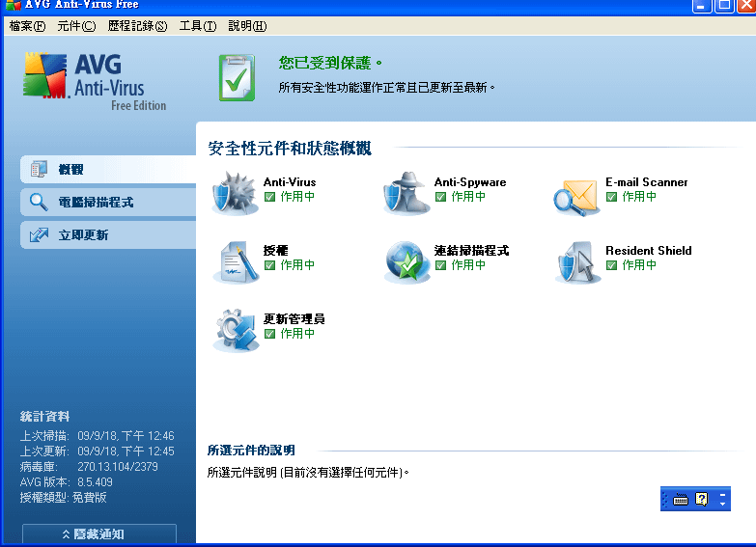The image size is (756, 547).
Task: Collapse notifications with 隱藏通知 button
Action: [x=99, y=534]
